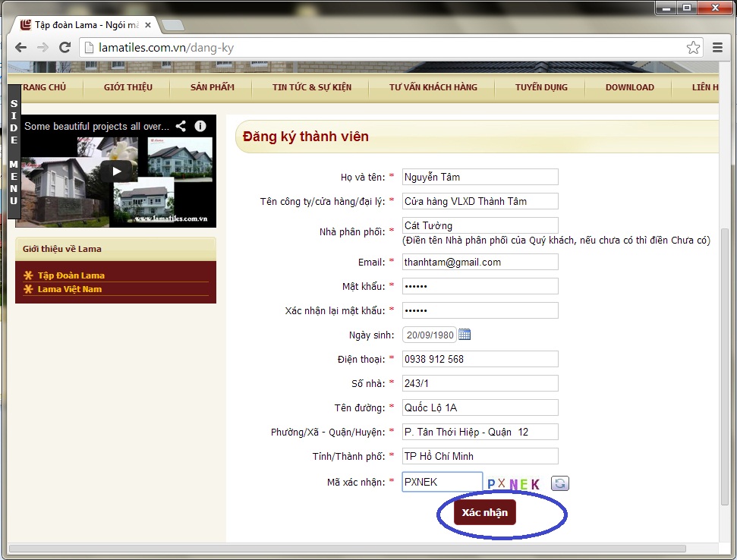Click Tập Đoàn Lama sidebar link
Image resolution: width=737 pixels, height=560 pixels.
click(x=71, y=275)
